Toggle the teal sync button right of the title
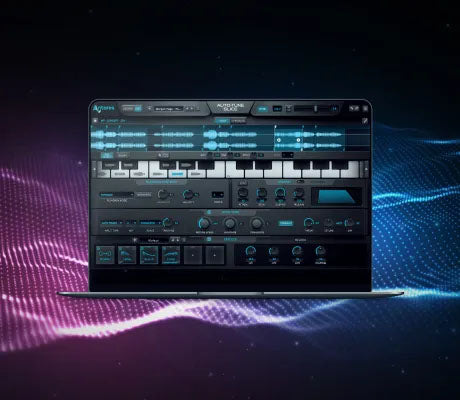The width and height of the screenshot is (460, 400). pyautogui.click(x=263, y=109)
